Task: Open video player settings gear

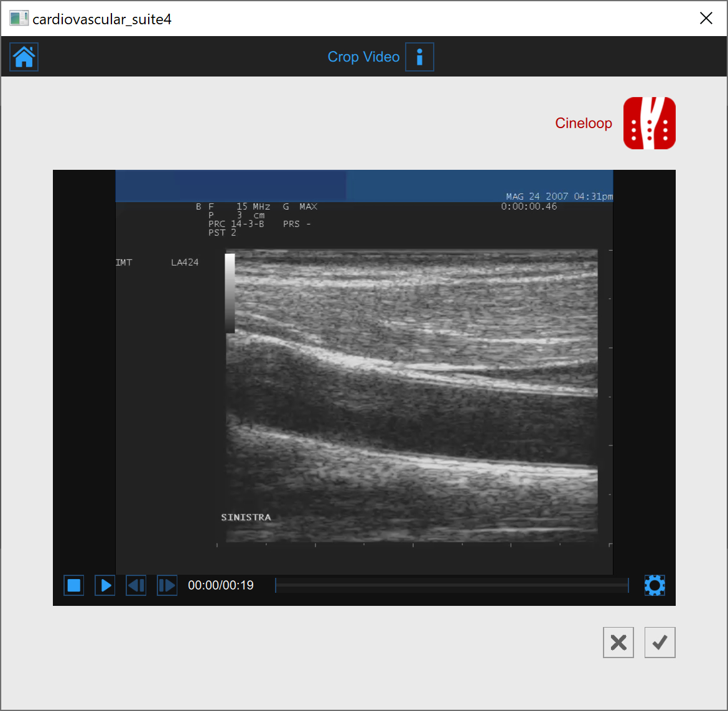Action: pyautogui.click(x=655, y=585)
